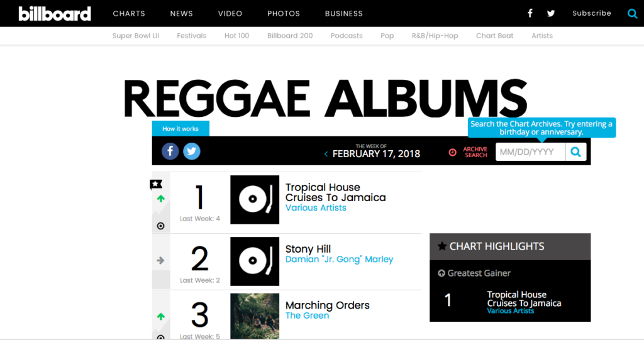Submit archive search with magnifier button
Screen dimensions: 644x340
coord(575,151)
